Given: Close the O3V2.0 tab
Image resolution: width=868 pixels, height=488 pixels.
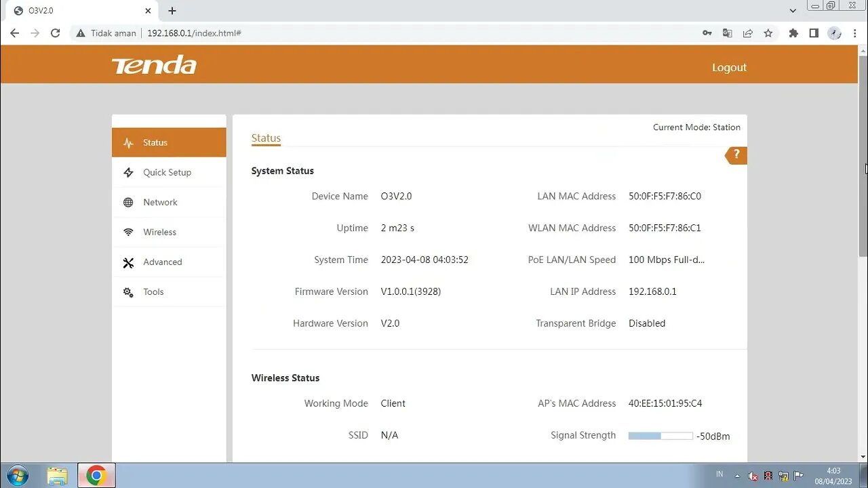Looking at the screenshot, I should 149,11.
